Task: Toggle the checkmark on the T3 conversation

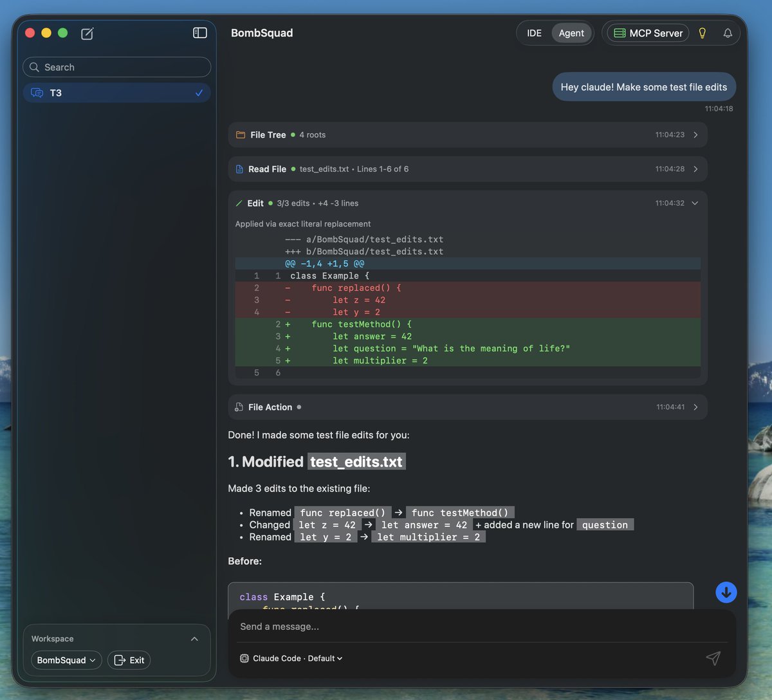Action: (x=199, y=93)
